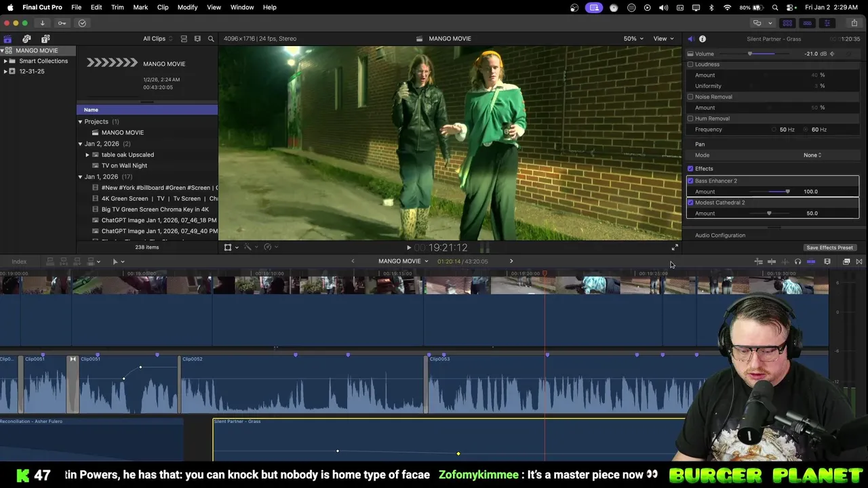
Task: Select the Info inspector icon
Action: (703, 39)
